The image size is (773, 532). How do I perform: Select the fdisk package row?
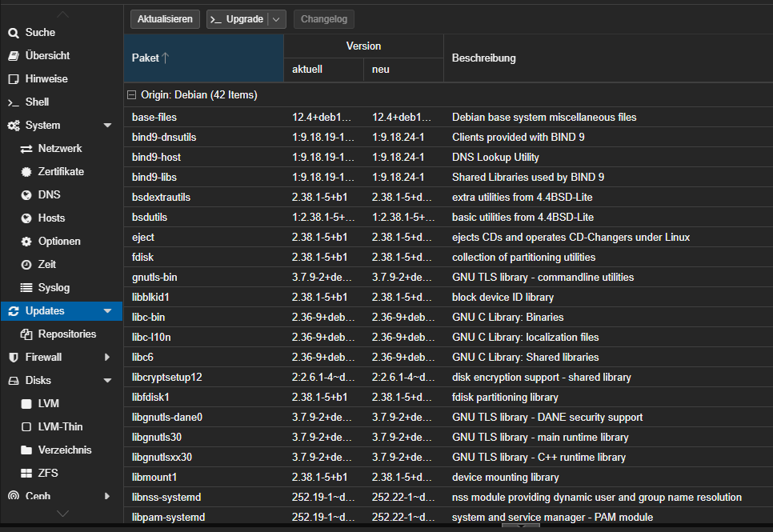click(449, 258)
